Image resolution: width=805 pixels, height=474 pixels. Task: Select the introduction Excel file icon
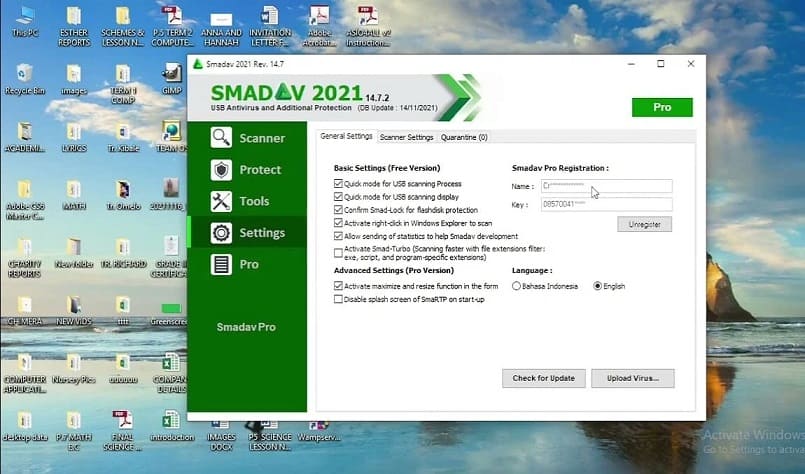[171, 426]
